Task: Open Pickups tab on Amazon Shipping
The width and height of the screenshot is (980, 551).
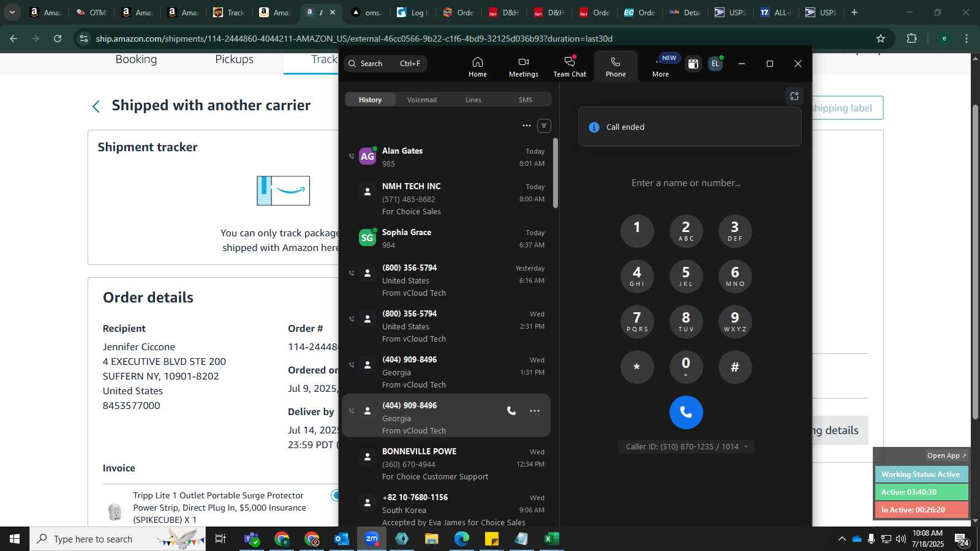Action: 234,59
